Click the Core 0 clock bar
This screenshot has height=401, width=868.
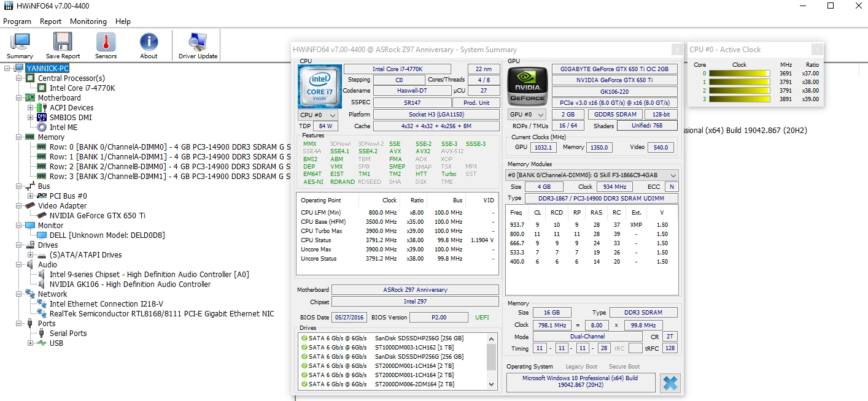coord(739,74)
